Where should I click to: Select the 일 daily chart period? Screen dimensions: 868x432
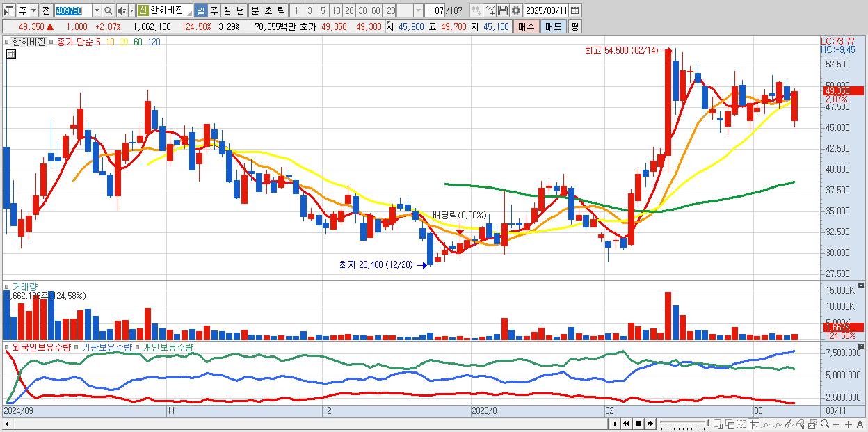point(200,10)
